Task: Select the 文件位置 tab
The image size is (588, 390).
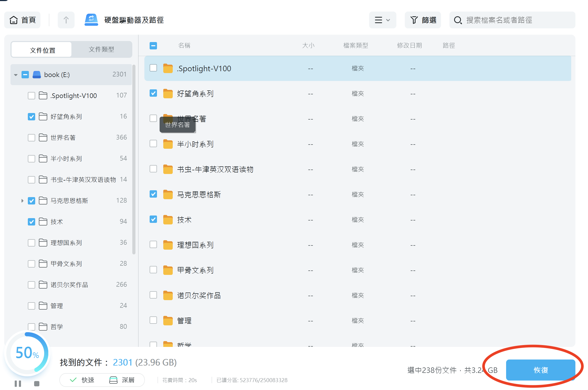Action: point(42,50)
